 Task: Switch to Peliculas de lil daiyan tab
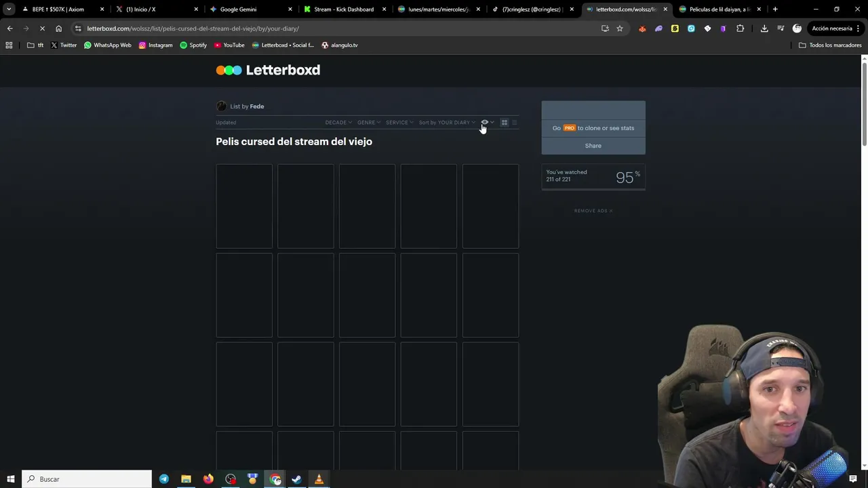coord(721,9)
